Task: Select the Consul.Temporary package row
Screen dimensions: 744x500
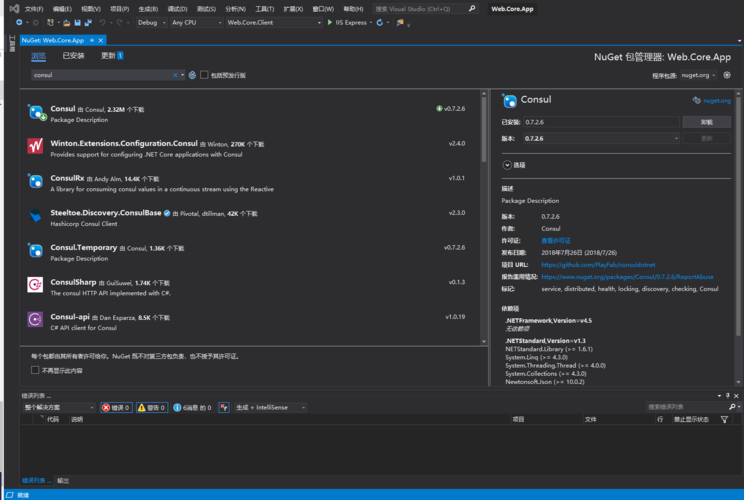Action: (250, 252)
